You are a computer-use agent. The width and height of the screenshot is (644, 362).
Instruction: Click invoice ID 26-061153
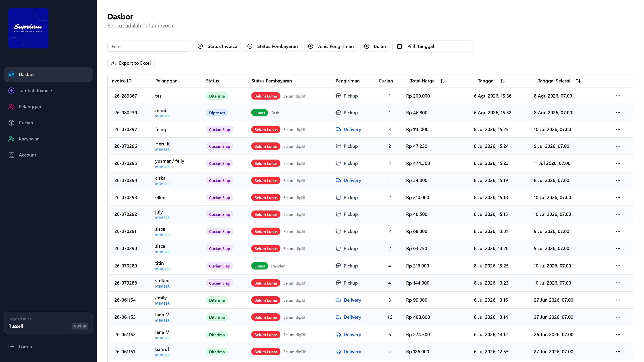pyautogui.click(x=125, y=317)
